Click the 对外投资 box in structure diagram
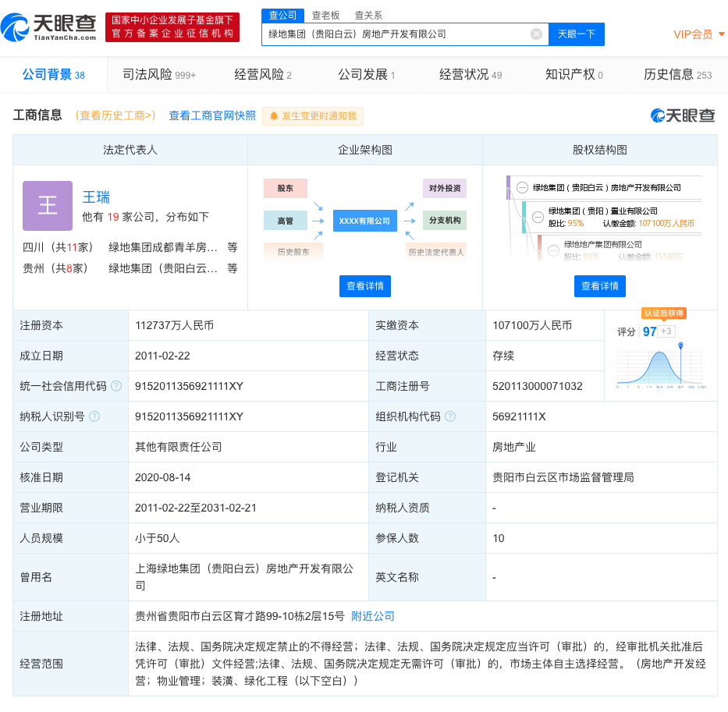The width and height of the screenshot is (728, 712). 445,189
